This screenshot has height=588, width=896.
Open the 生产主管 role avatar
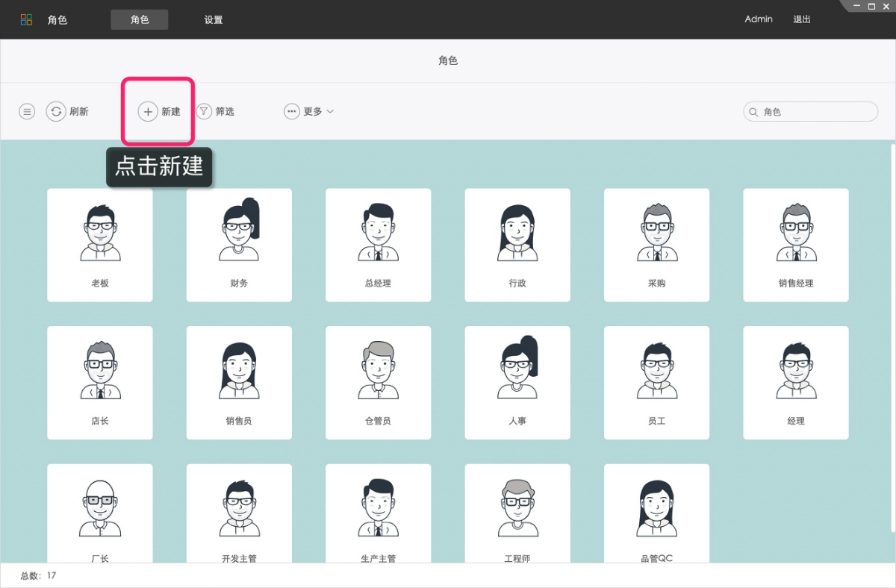point(379,508)
